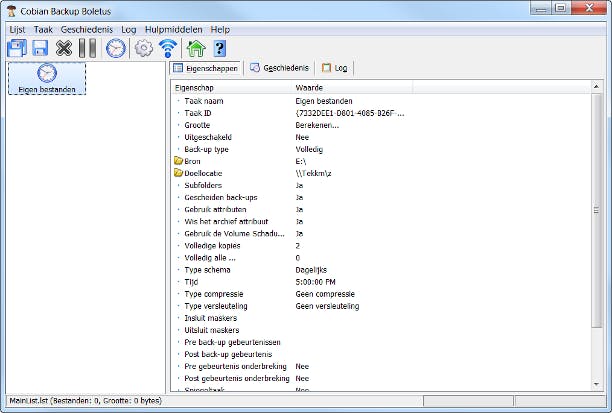Select the Taak ID property row
Screen dimensions: 612x413
pyautogui.click(x=382, y=113)
